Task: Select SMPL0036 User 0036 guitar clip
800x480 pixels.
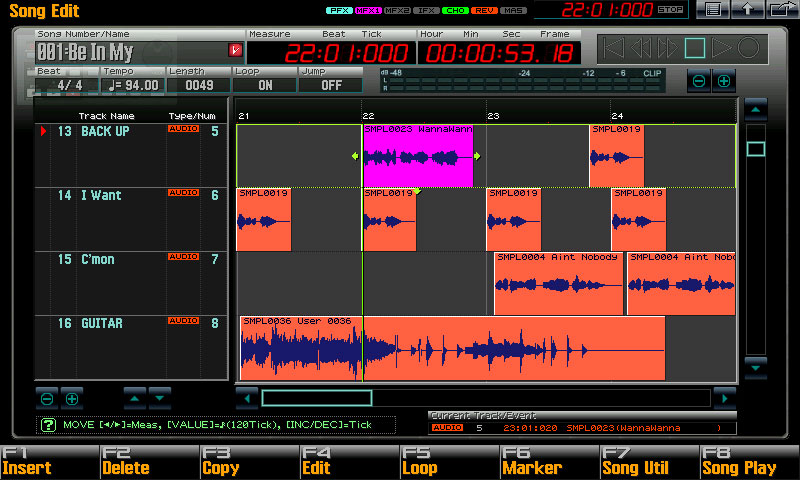Action: [x=453, y=348]
